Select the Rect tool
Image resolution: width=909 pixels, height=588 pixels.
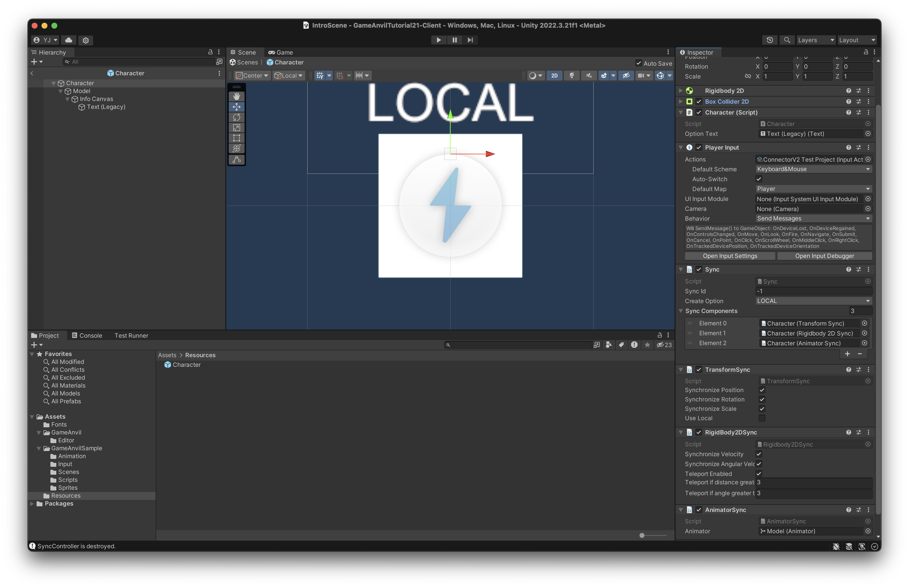pos(236,138)
